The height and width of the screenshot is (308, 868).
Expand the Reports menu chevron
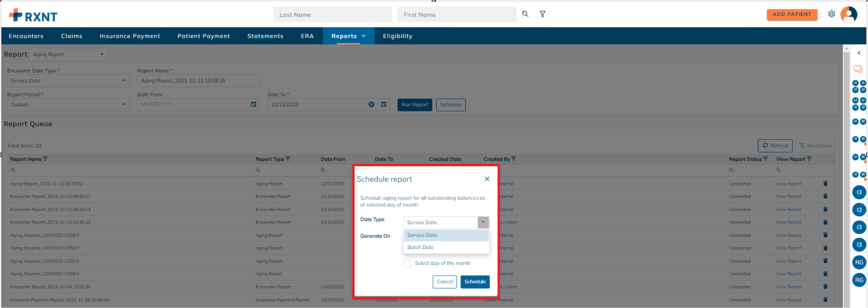pos(364,36)
